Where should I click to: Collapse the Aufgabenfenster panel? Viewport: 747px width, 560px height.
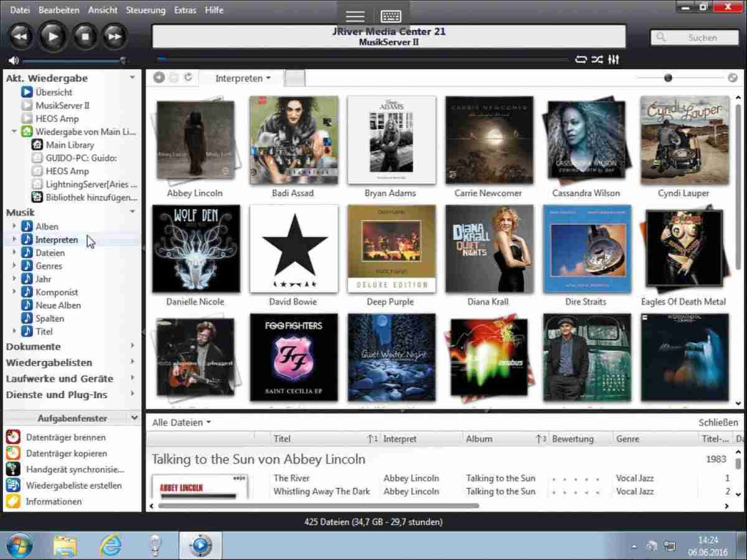tap(134, 418)
